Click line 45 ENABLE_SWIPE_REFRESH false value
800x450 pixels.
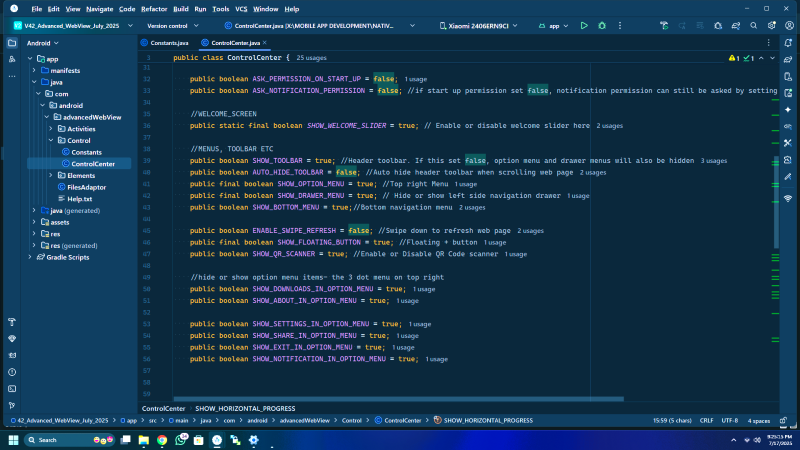(x=359, y=231)
